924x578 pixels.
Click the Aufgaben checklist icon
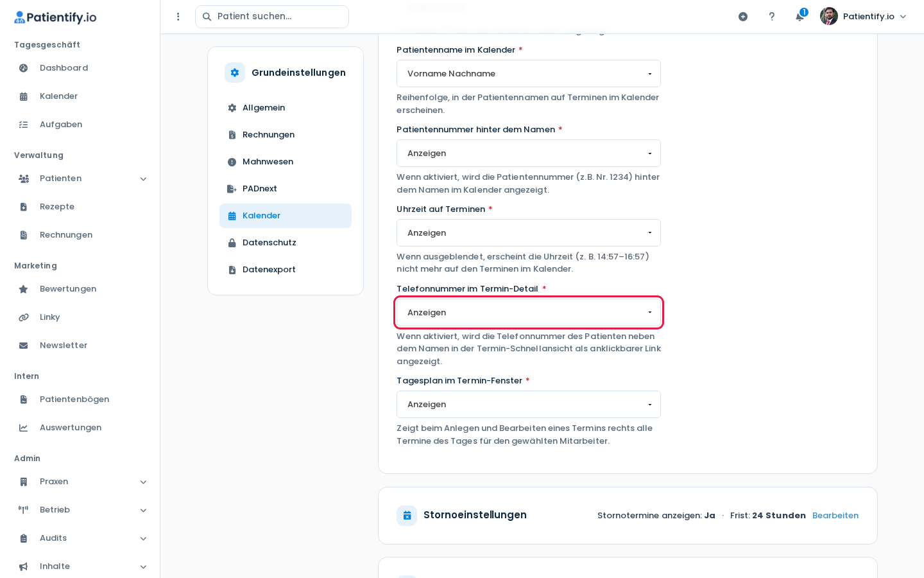pyautogui.click(x=24, y=125)
